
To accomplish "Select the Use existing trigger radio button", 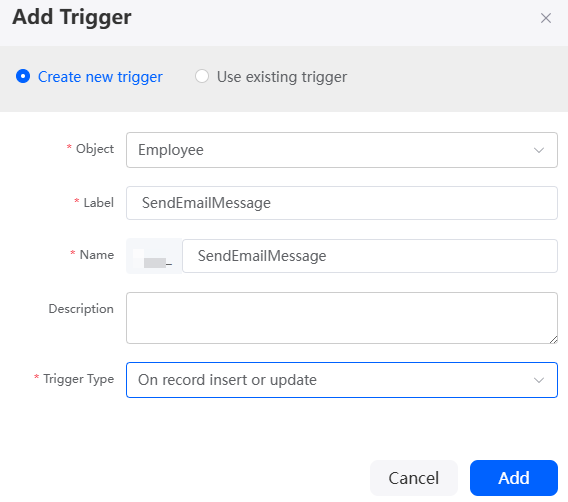I will point(202,76).
